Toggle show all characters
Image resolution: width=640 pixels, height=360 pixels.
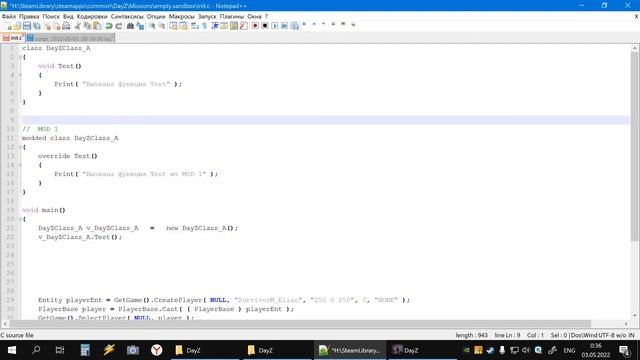click(x=204, y=26)
